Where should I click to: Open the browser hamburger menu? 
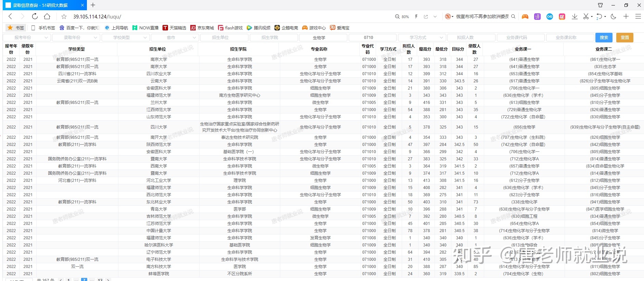pyautogui.click(x=638, y=16)
